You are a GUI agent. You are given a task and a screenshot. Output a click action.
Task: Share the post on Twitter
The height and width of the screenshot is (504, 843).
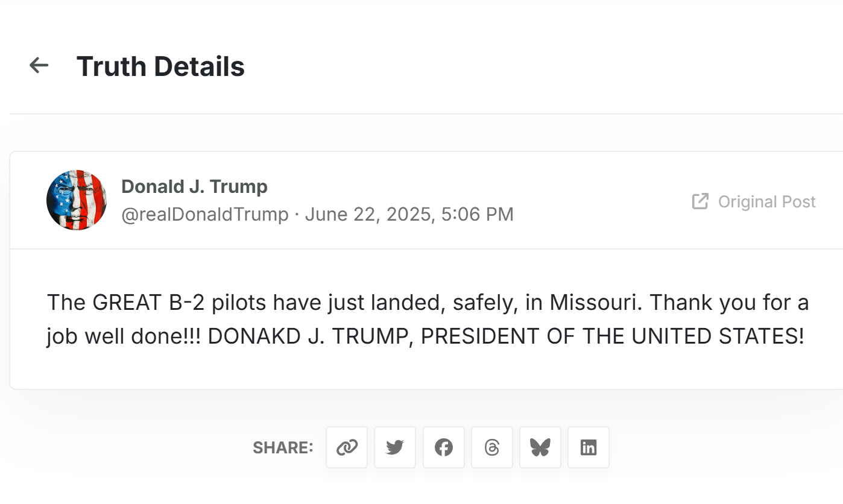coord(395,447)
